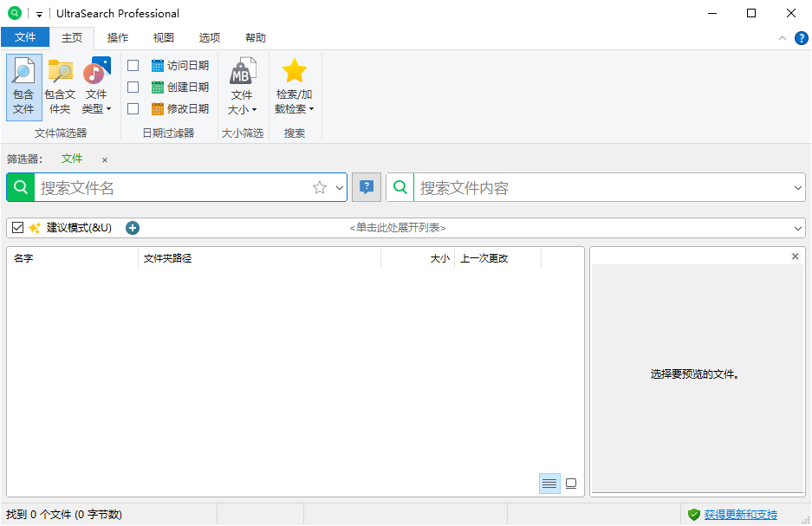Screen dimensions: 812x526
Task: Click the 访问日期 calendar icon
Action: 158,64
